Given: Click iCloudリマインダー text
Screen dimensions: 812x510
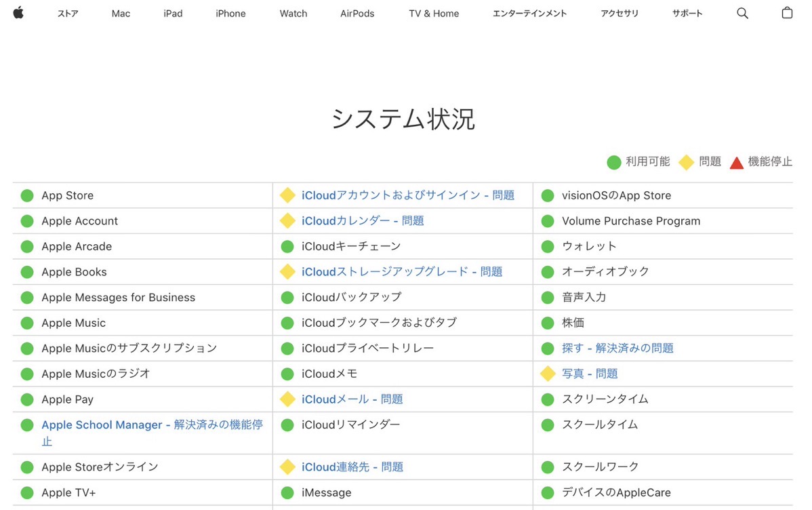Looking at the screenshot, I should point(351,425).
